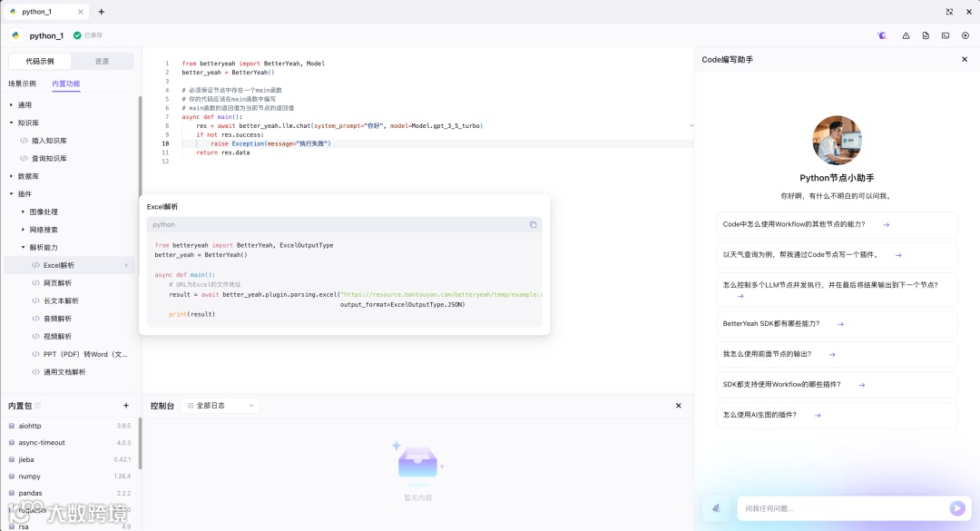
Task: Select PPT（PDF）转Word tree item
Action: pos(71,355)
